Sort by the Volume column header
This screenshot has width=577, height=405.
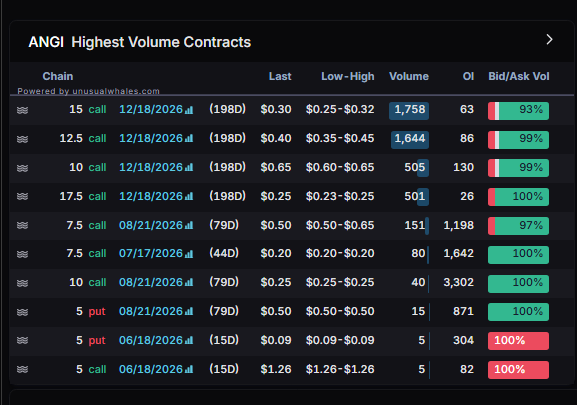[x=409, y=76]
